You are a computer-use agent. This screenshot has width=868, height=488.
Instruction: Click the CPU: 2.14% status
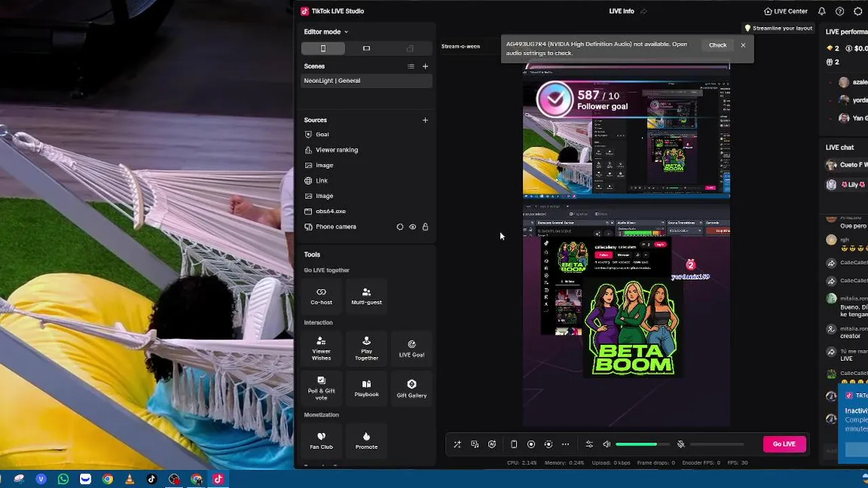coord(521,463)
